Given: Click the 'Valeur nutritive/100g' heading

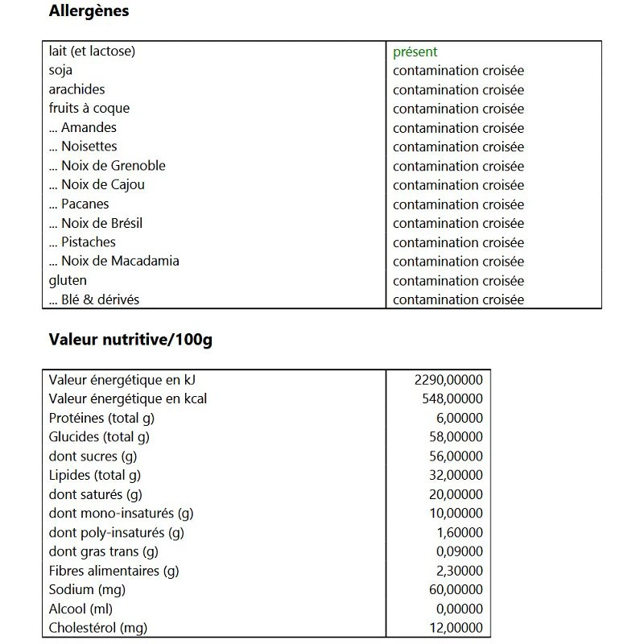Looking at the screenshot, I should (x=130, y=340).
